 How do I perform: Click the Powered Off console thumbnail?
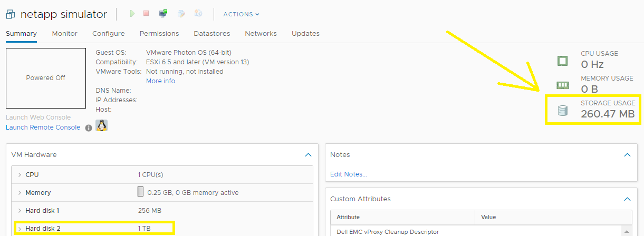pyautogui.click(x=46, y=78)
